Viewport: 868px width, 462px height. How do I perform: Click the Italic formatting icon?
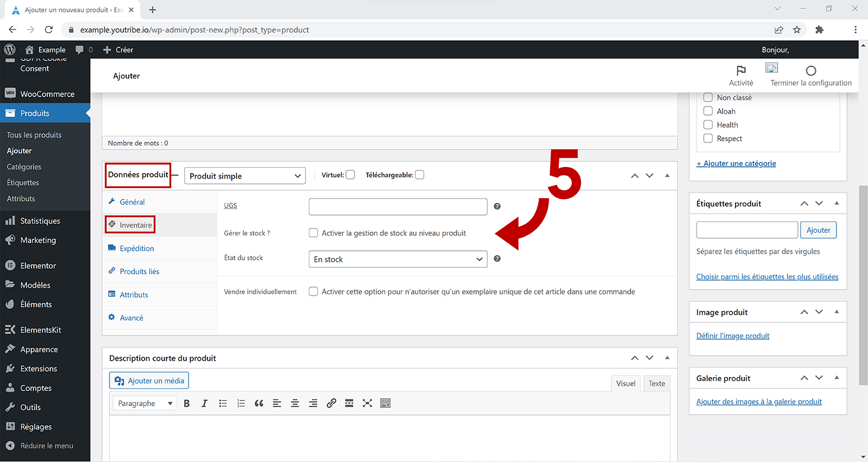point(204,403)
